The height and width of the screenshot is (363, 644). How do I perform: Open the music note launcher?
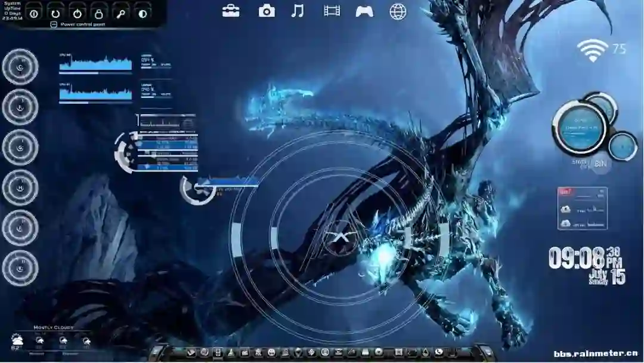point(298,11)
